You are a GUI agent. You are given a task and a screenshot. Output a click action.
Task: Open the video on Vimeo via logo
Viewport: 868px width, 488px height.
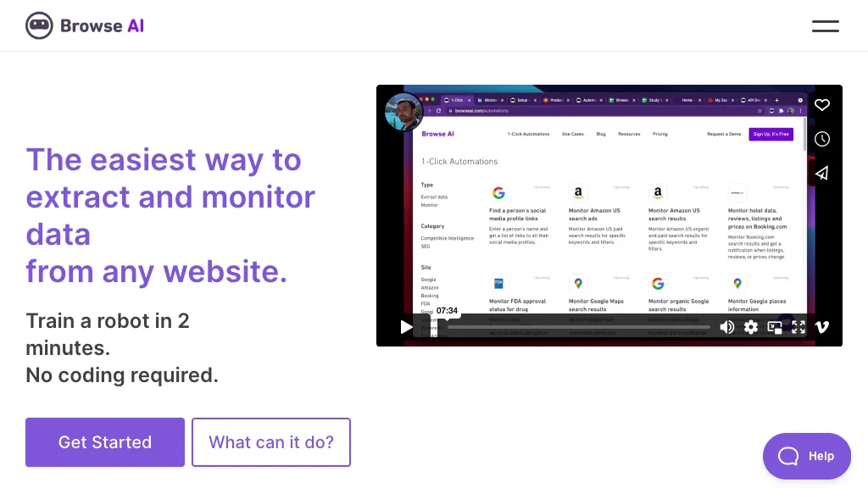coord(822,327)
